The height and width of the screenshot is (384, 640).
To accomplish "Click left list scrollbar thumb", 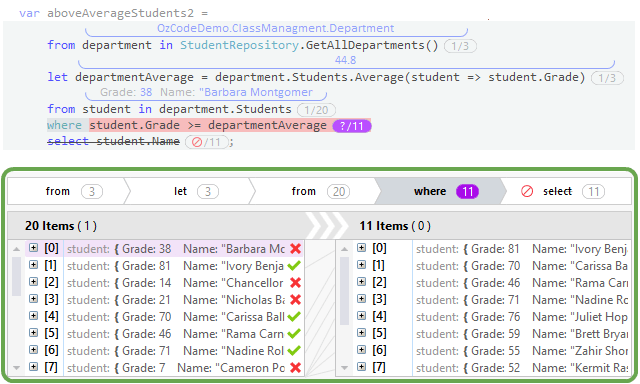I will click(x=16, y=275).
